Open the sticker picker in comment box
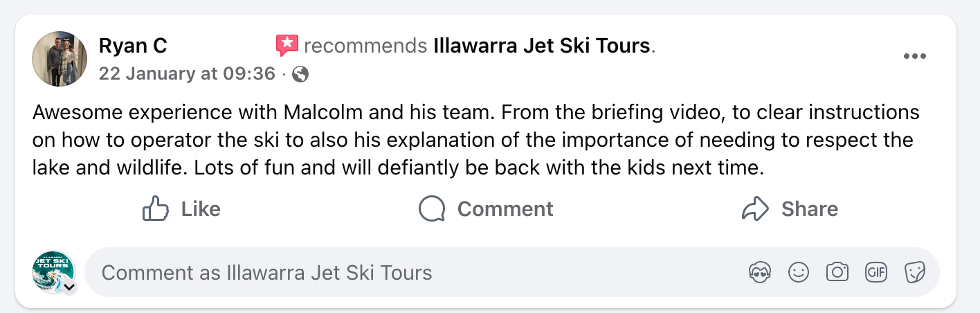The width and height of the screenshot is (980, 313). coord(915,273)
